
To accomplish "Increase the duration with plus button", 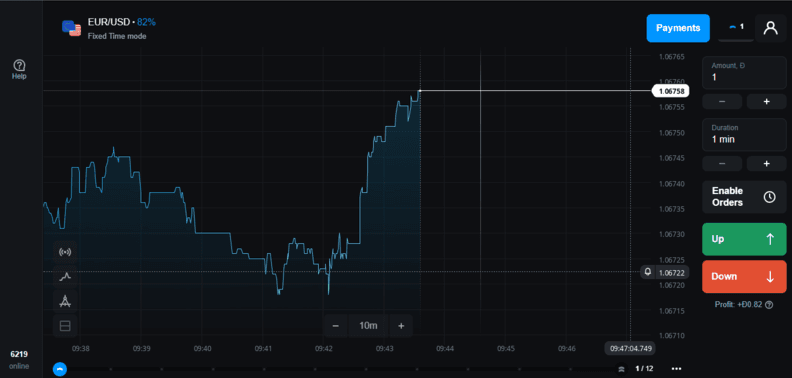I will 766,164.
